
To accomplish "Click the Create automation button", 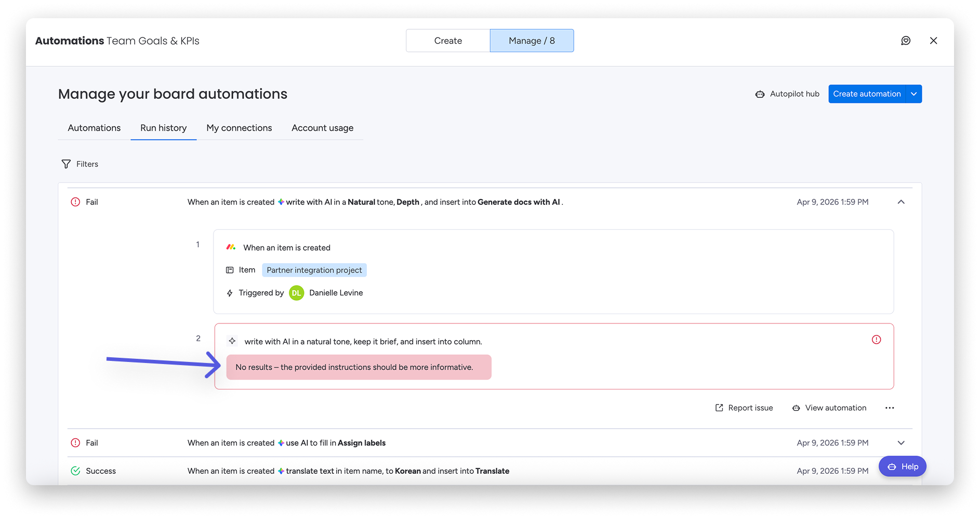I will pos(867,94).
